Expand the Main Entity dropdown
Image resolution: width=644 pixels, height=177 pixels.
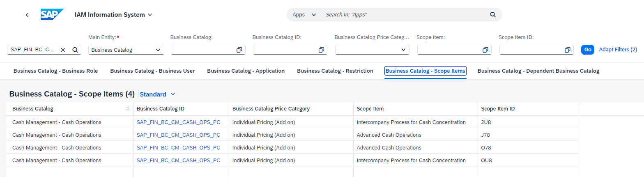point(158,50)
